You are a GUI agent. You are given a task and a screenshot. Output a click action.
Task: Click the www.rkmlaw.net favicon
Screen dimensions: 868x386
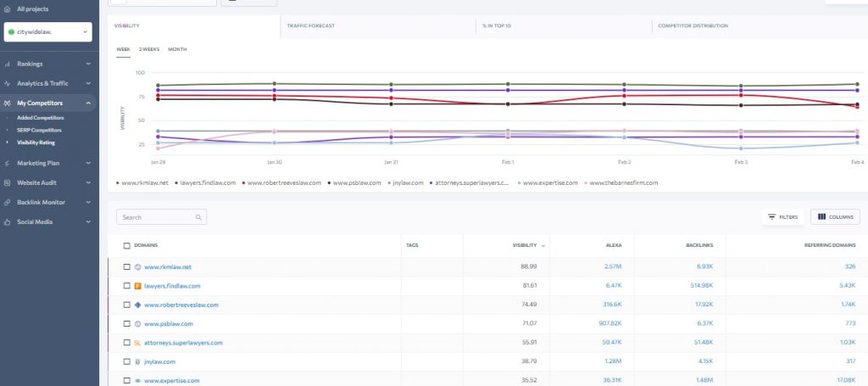(138, 267)
